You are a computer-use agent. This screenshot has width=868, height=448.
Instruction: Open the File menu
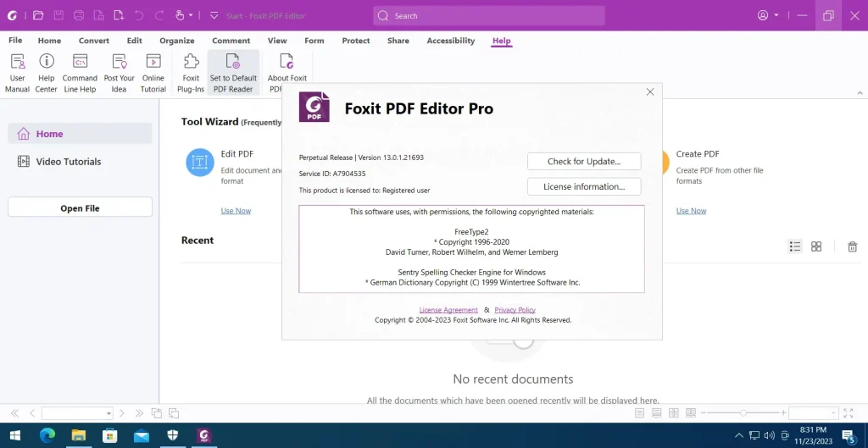point(15,41)
